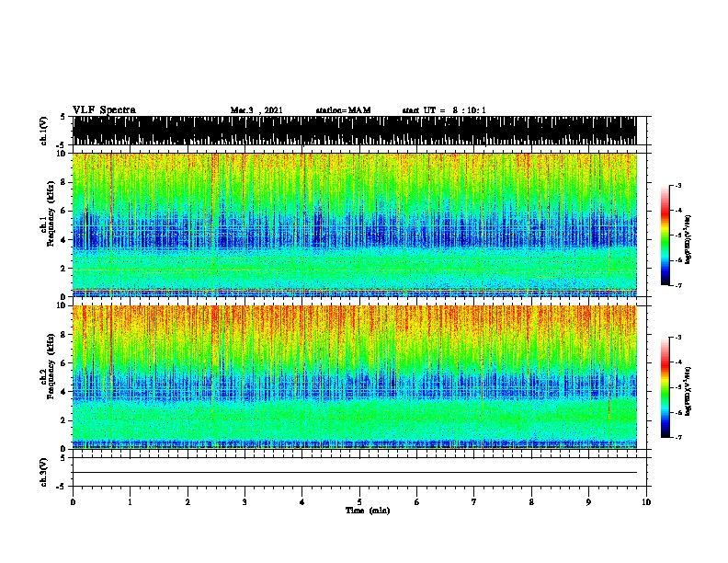
Task: Click the ch.1 "Frequency (kHz)" axis label
Action: tap(51, 214)
